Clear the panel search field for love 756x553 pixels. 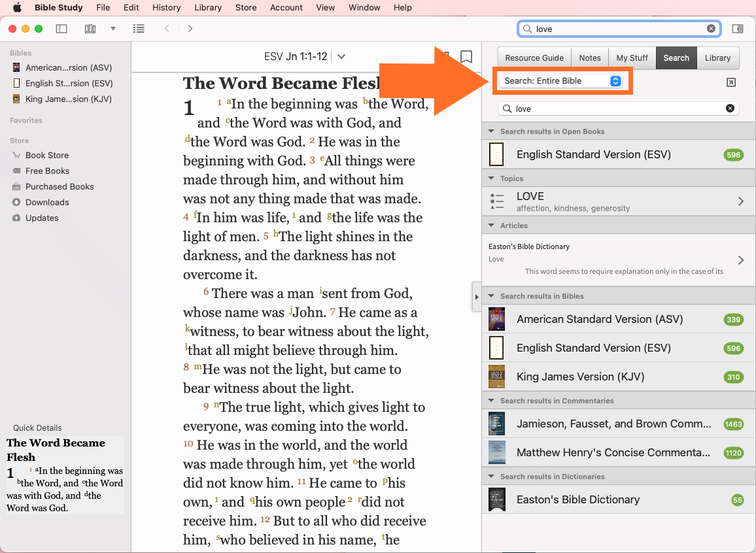(x=730, y=109)
